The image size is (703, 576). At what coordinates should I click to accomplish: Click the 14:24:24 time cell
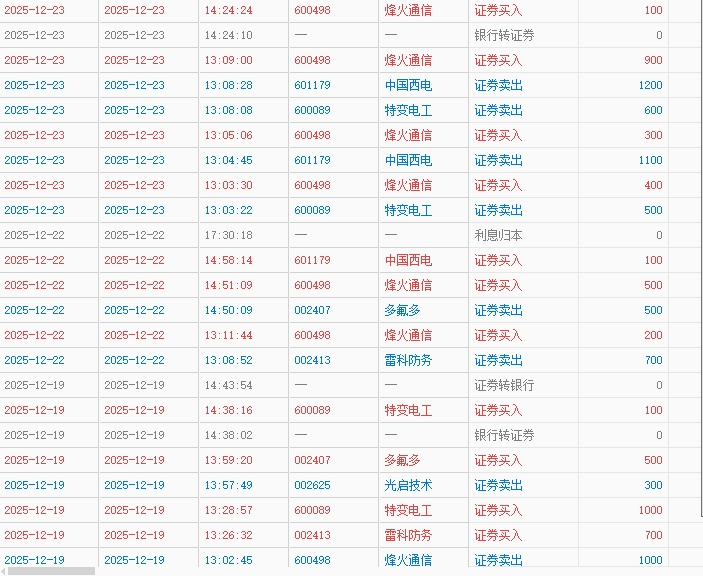click(x=229, y=10)
